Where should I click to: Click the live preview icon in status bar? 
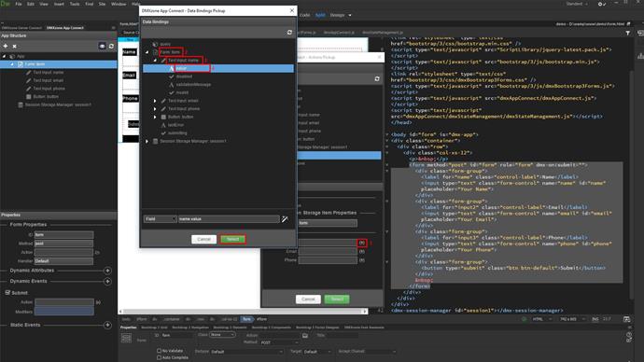point(524,319)
